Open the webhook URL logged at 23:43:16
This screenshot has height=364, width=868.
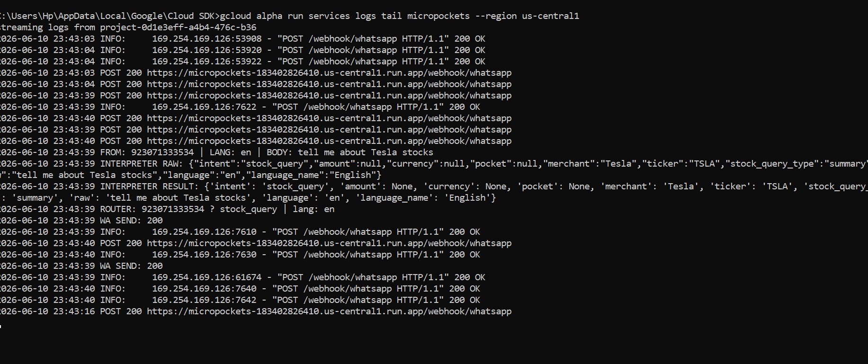(x=329, y=311)
